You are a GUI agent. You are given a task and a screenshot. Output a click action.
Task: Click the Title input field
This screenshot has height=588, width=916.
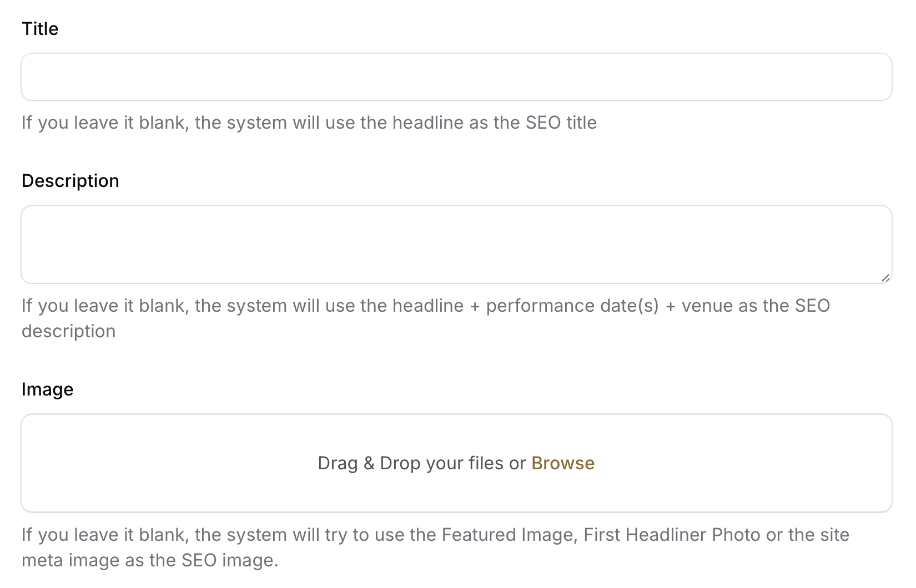[456, 77]
